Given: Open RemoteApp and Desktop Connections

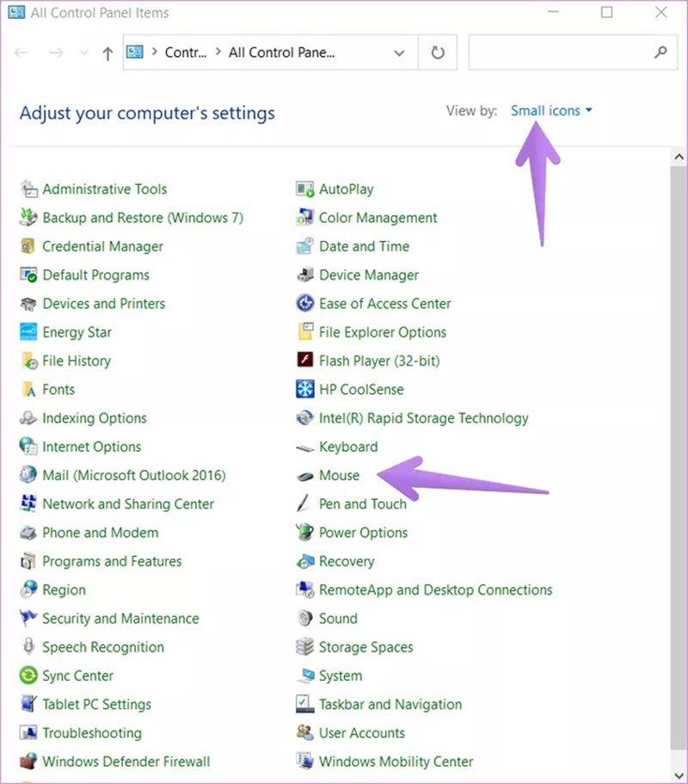Looking at the screenshot, I should click(x=436, y=590).
